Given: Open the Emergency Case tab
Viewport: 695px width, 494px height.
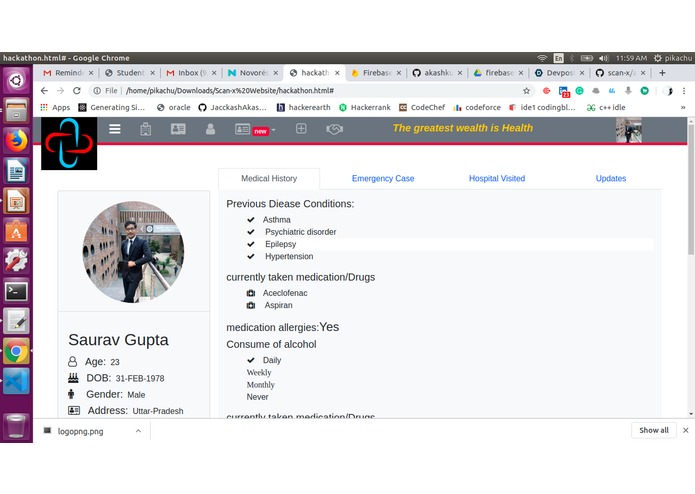Looking at the screenshot, I should tap(383, 179).
